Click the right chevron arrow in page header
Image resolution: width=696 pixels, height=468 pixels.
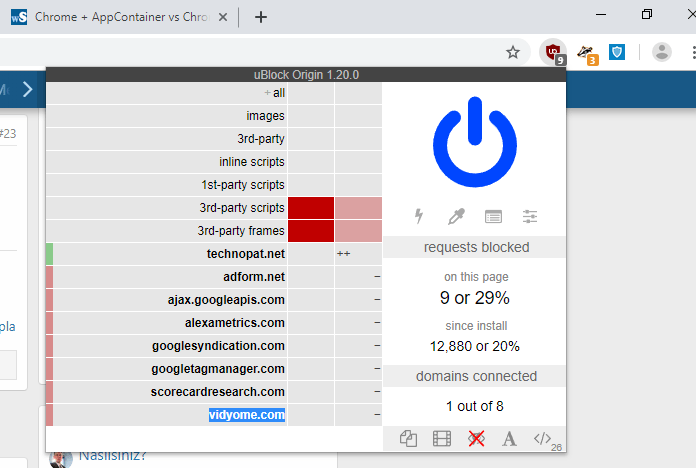coord(28,89)
